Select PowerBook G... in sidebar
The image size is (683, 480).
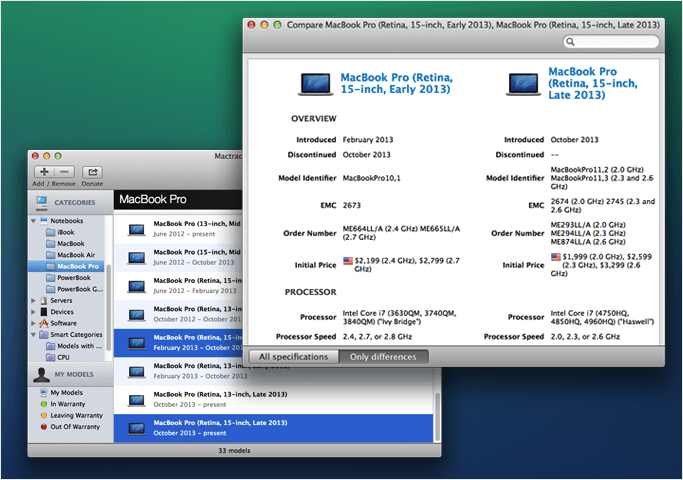tap(80, 289)
